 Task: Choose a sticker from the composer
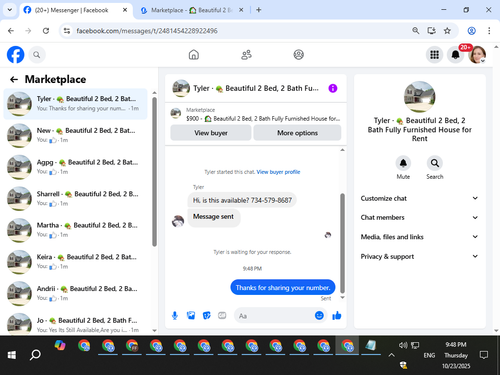click(x=207, y=315)
